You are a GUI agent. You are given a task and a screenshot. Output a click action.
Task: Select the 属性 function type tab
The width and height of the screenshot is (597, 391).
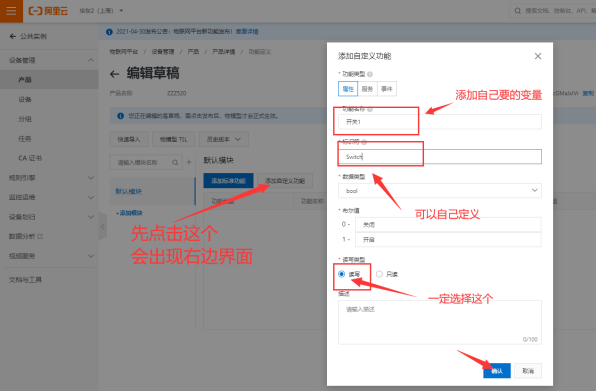348,89
